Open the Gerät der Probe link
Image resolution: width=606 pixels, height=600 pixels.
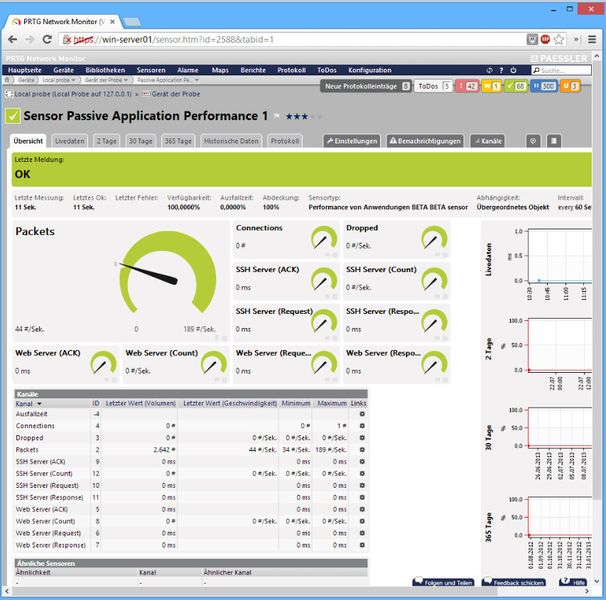coord(176,94)
